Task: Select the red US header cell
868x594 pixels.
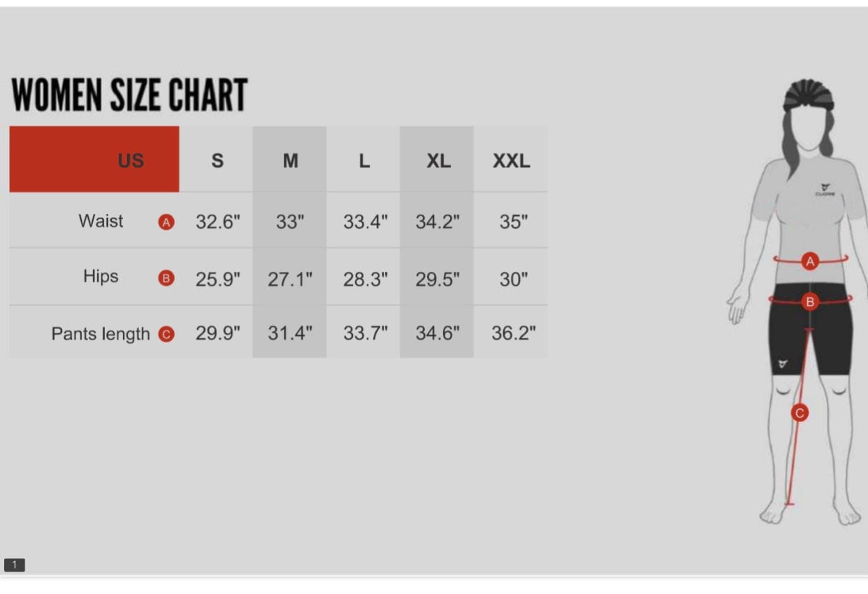Action: pyautogui.click(x=94, y=160)
